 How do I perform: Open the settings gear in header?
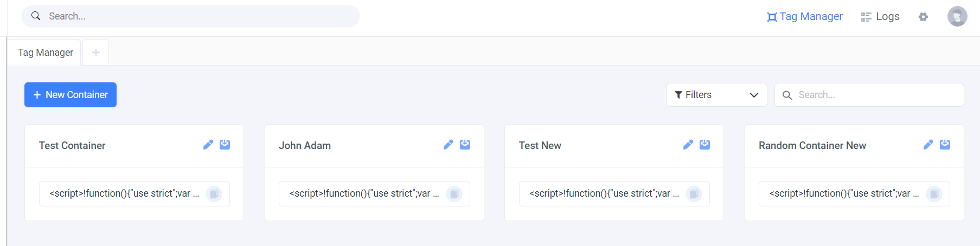(923, 17)
